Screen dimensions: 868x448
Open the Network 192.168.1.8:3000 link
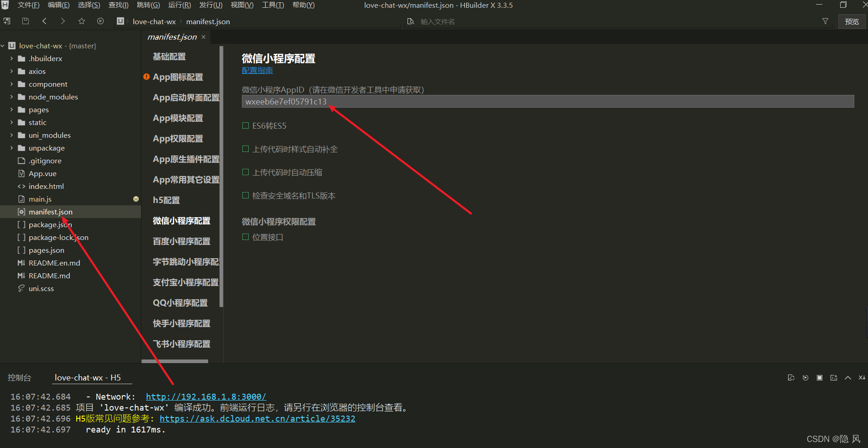pos(206,397)
